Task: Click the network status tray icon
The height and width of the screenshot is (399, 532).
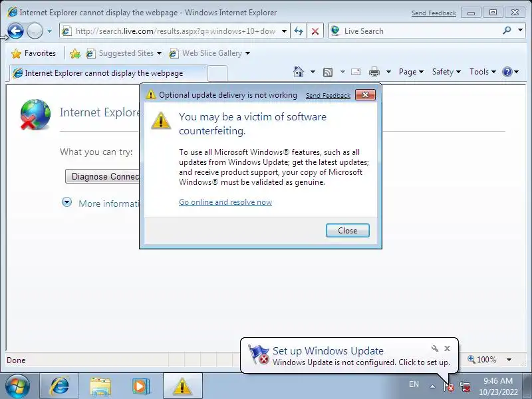Action: click(x=465, y=386)
